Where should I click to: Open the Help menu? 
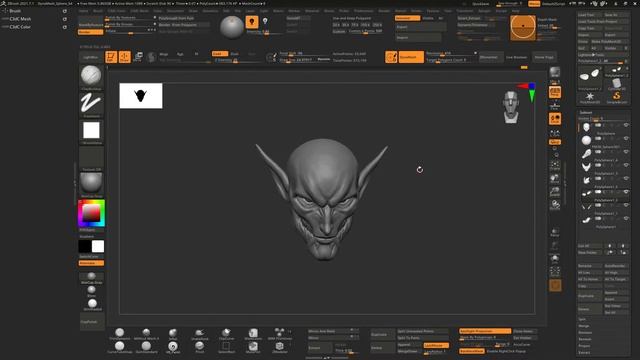click(x=516, y=11)
